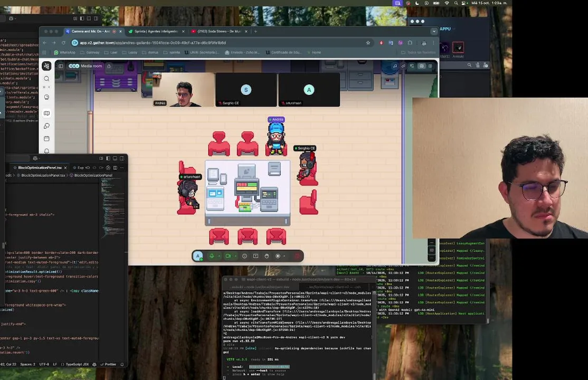Expand microphone options arrow in Gather
This screenshot has width=588, height=380.
[x=219, y=256]
